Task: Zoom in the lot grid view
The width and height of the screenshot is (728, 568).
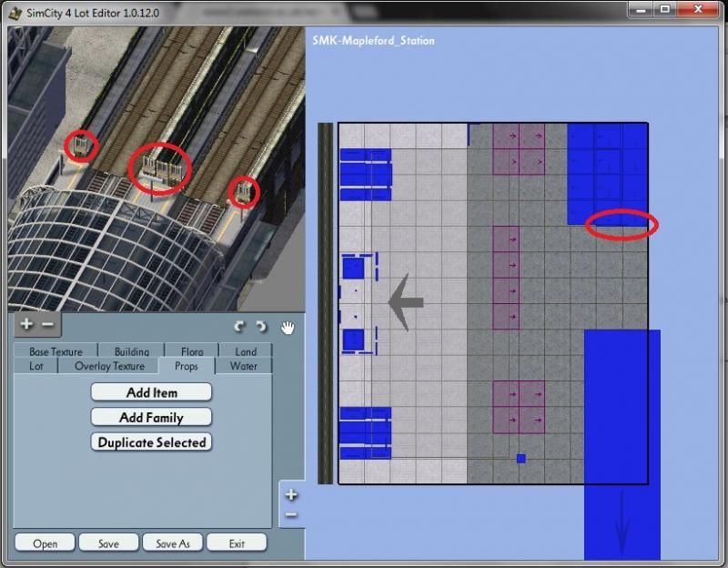Action: [291, 494]
